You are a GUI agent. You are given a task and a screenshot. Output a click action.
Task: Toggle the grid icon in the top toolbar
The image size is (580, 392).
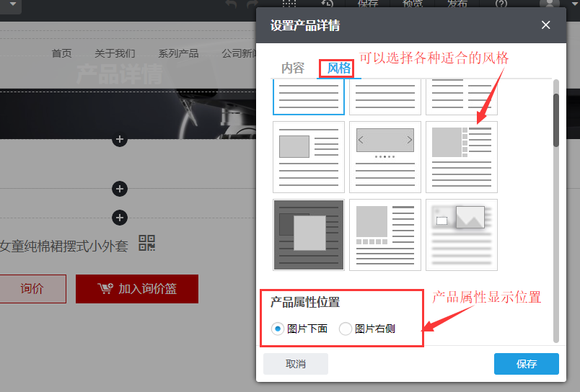tap(289, 4)
